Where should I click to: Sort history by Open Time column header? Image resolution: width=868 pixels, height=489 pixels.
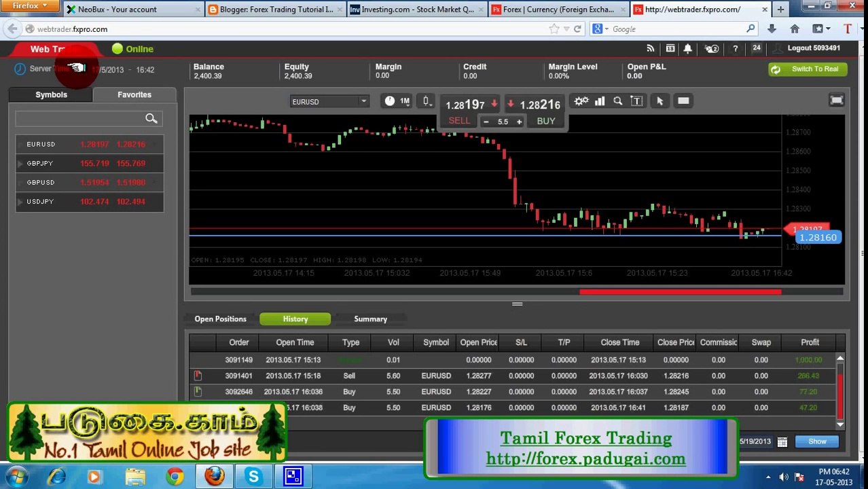click(x=295, y=342)
